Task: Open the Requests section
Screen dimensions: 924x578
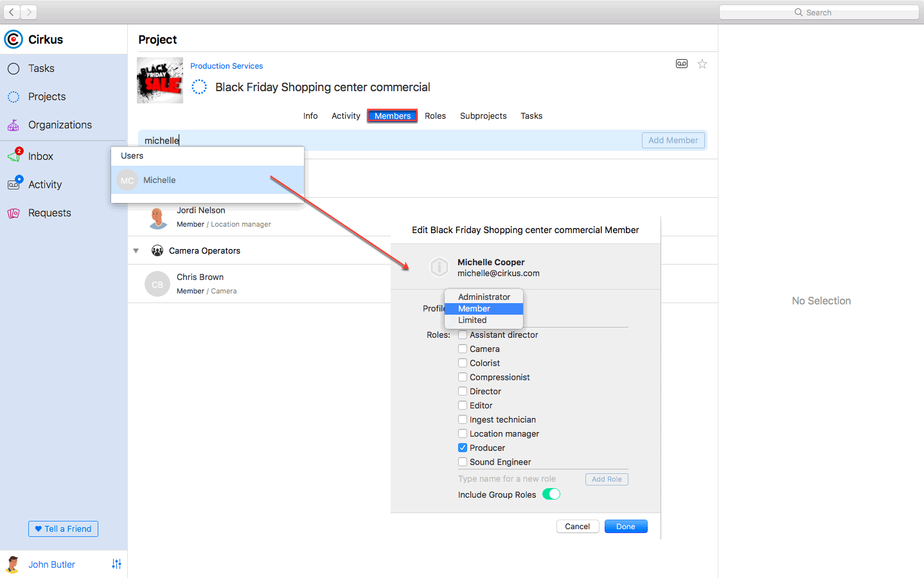Action: pos(49,213)
